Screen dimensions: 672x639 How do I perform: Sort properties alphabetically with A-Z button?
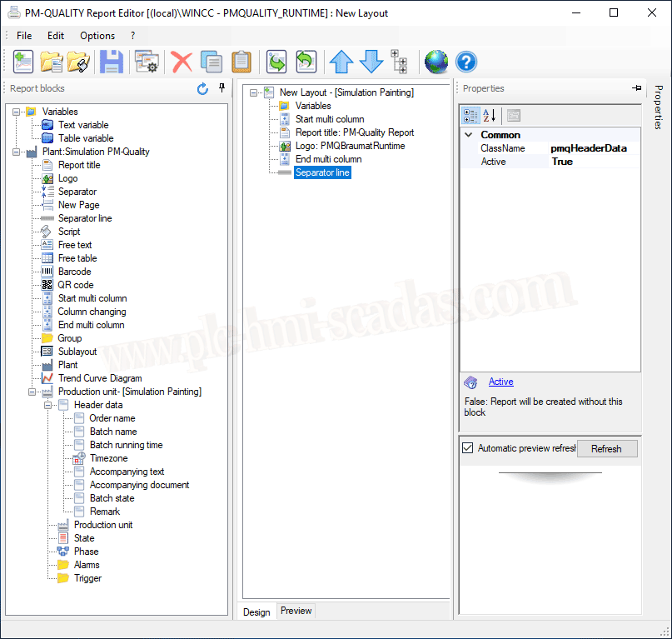490,116
